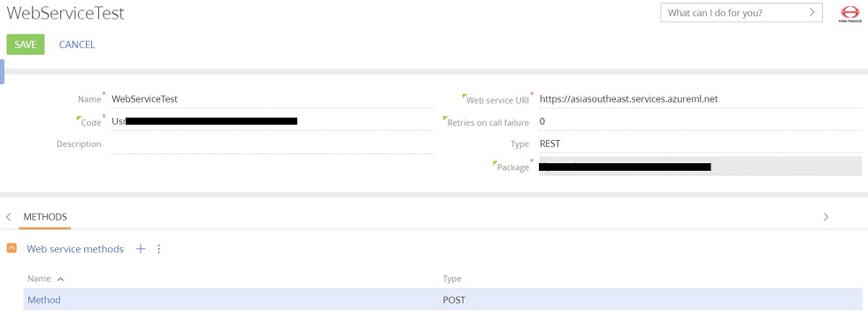
Task: Go to the next tab with the right arrow
Action: pos(826,217)
